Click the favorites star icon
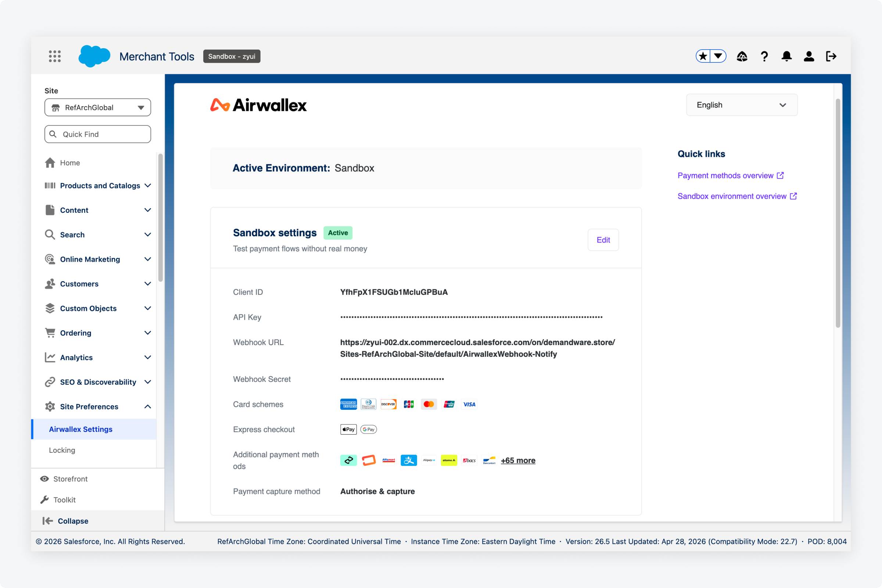Screen dimensions: 882x588 pyautogui.click(x=703, y=56)
